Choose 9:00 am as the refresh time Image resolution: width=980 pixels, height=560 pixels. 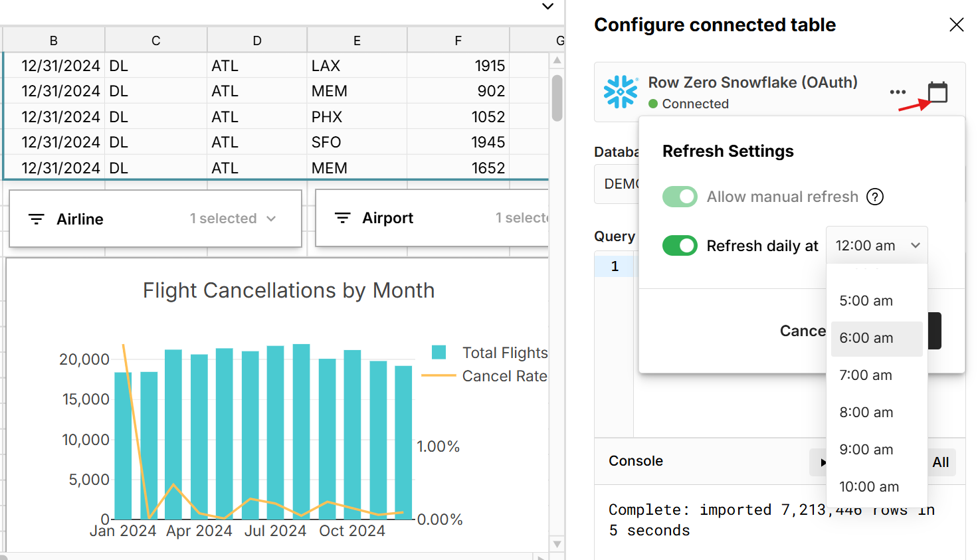[x=865, y=450]
